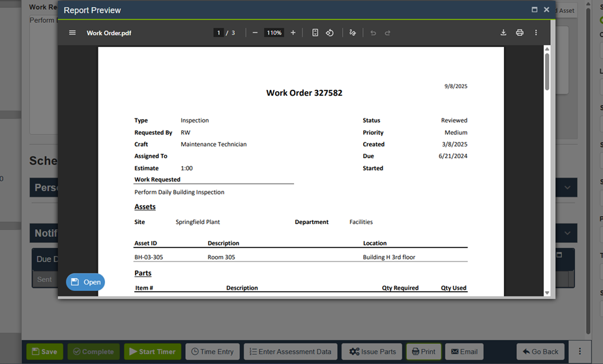Click the page number input field
Screen dimensions: 603x364
pos(218,33)
